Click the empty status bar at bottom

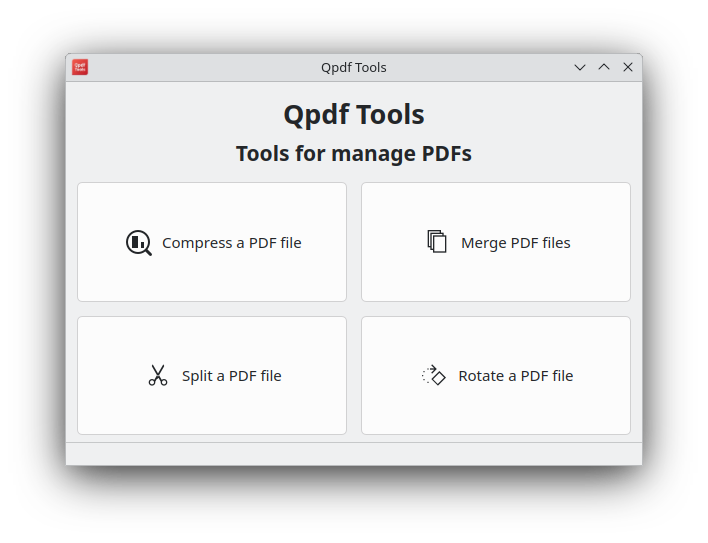point(354,454)
